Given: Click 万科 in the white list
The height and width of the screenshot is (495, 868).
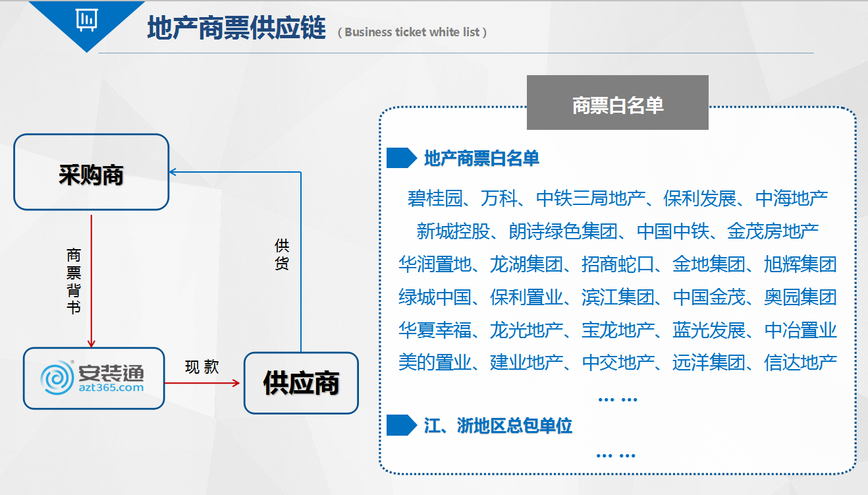Looking at the screenshot, I should click(499, 198).
